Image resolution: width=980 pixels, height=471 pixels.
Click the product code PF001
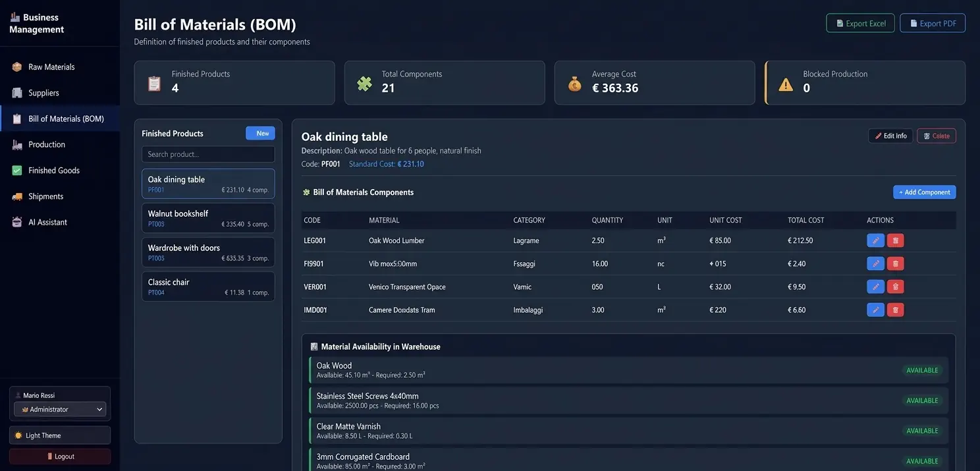pos(331,164)
